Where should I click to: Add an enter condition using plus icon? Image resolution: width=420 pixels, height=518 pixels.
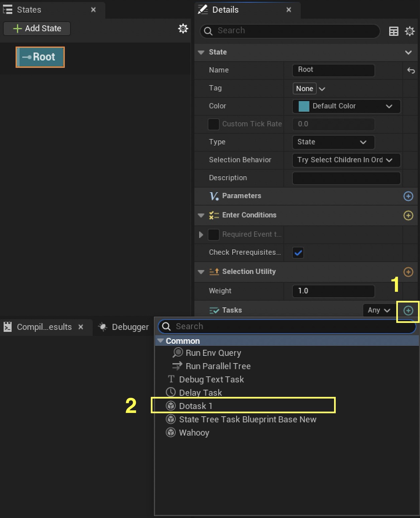[408, 215]
